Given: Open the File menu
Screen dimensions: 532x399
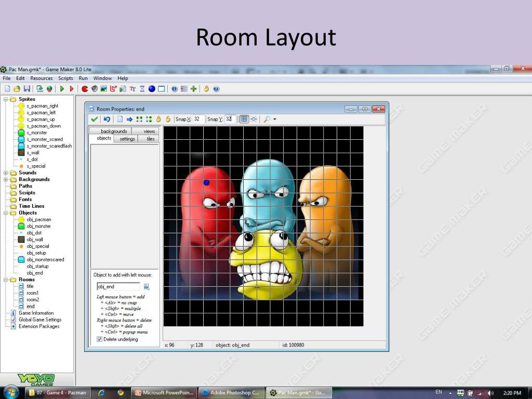Looking at the screenshot, I should (x=6, y=78).
